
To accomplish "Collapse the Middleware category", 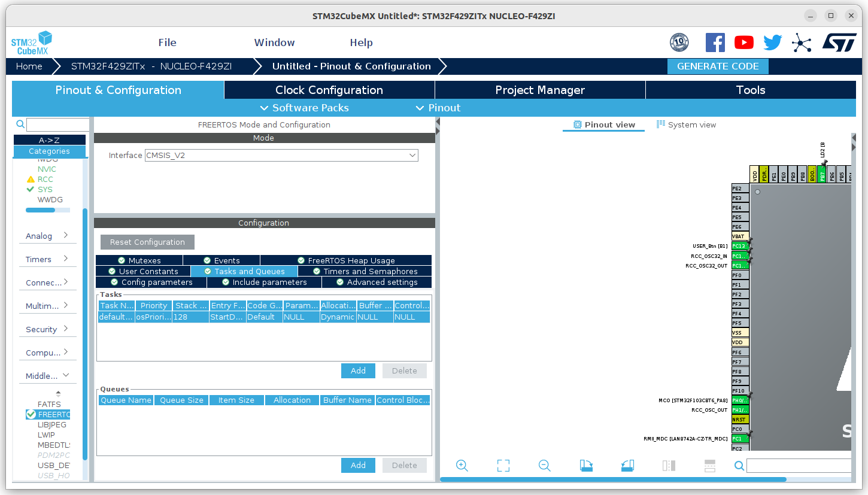I will pyautogui.click(x=47, y=376).
